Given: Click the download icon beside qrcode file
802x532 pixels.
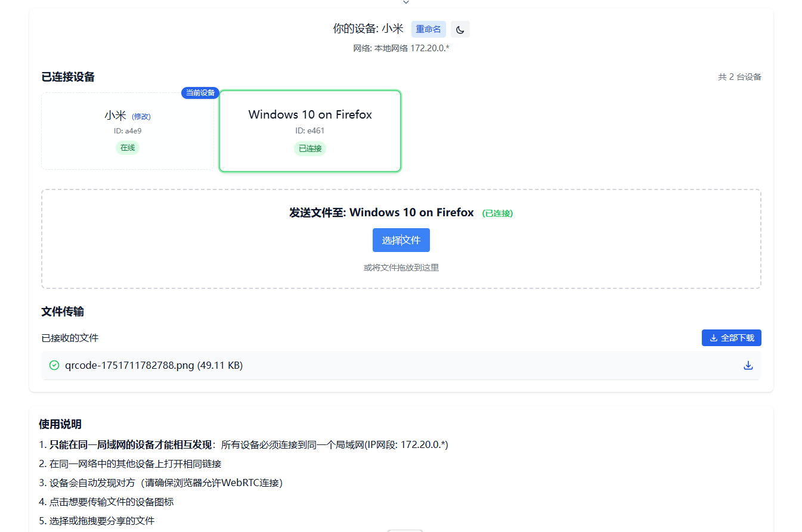Looking at the screenshot, I should pos(748,365).
